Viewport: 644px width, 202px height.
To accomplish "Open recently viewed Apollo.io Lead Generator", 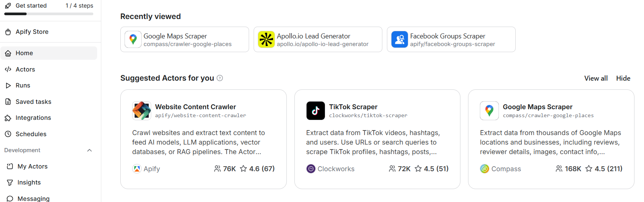I will tap(318, 40).
